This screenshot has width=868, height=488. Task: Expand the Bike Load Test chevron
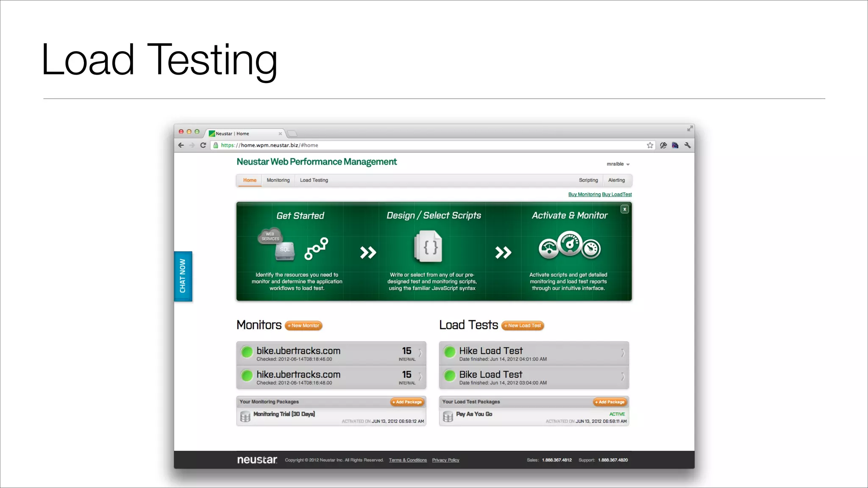623,377
